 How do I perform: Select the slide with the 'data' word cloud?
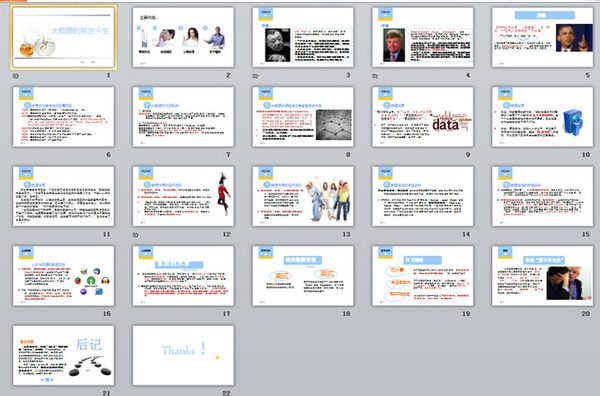[423, 117]
